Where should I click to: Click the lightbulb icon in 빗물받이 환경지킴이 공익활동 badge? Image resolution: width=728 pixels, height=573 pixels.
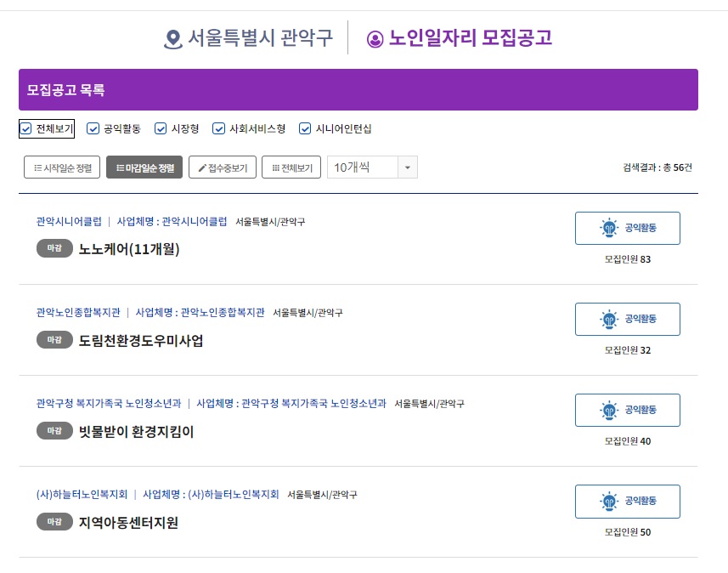(609, 410)
